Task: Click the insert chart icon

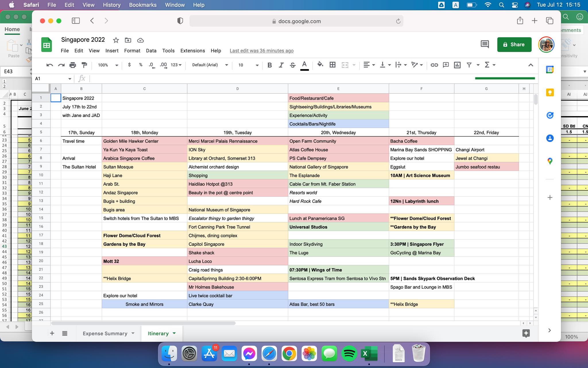Action: (x=457, y=65)
